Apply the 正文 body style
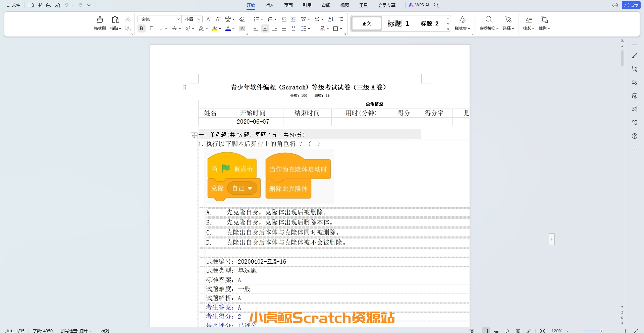Viewport: 644px width, 333px height. click(x=367, y=23)
